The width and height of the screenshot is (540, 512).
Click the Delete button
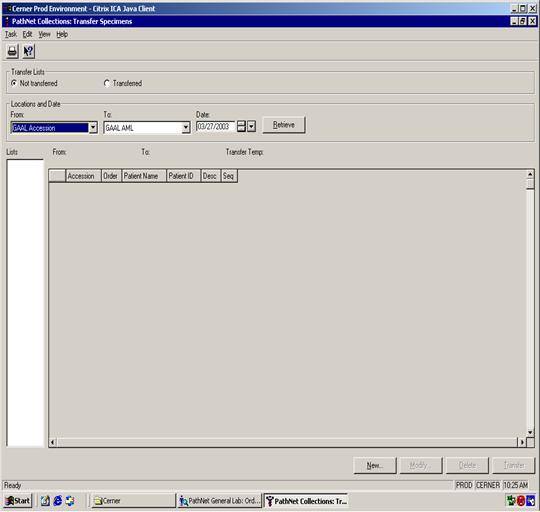click(x=467, y=466)
